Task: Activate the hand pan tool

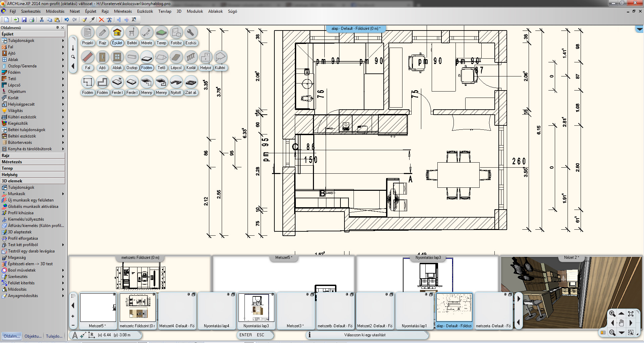Action: (621, 323)
